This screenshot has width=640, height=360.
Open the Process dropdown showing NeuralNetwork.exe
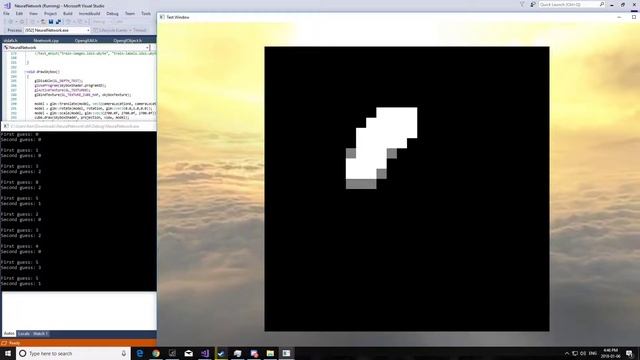coord(57,30)
